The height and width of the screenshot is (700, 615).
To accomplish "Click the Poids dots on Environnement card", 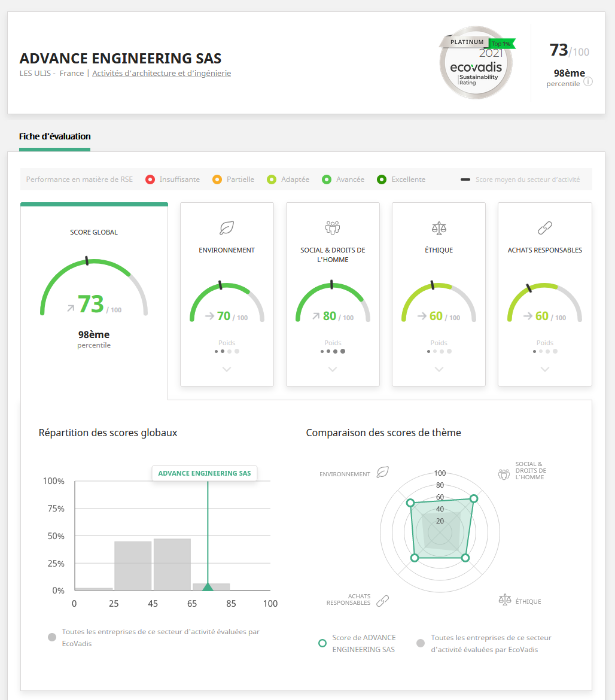I will pos(227,351).
